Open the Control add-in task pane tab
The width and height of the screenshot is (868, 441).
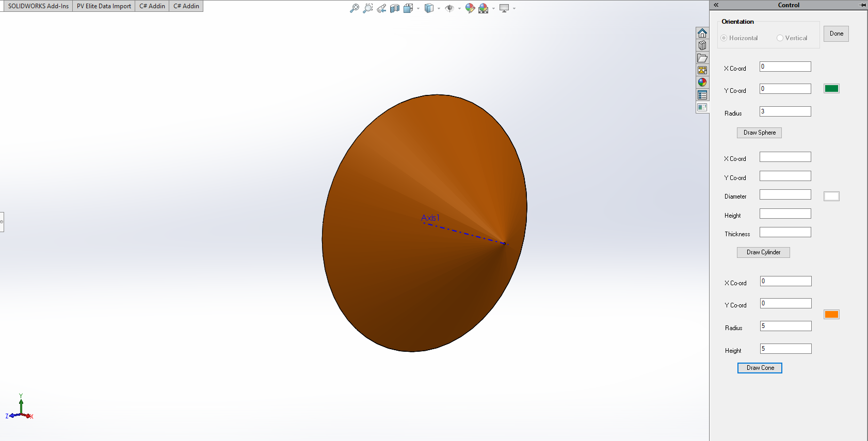click(x=702, y=107)
